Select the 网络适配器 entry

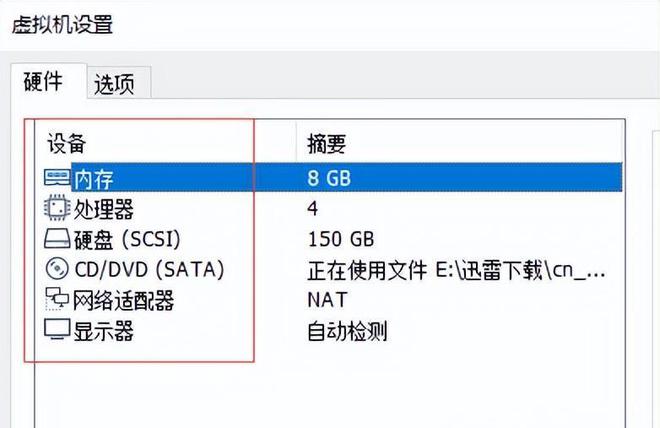pos(124,300)
